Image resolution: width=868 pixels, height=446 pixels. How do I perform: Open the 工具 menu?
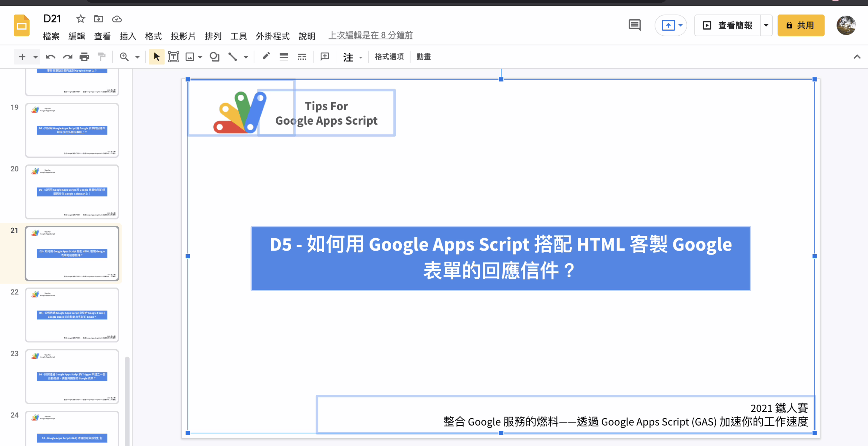(x=238, y=36)
